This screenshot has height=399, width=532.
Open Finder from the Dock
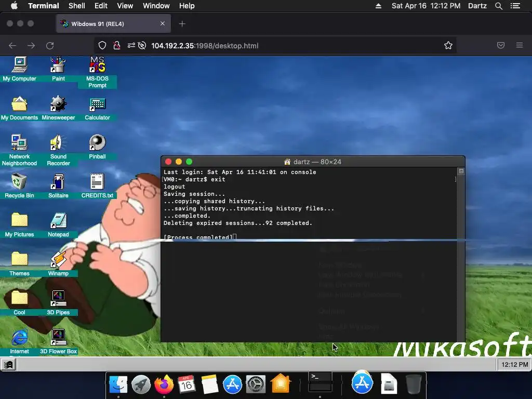(118, 384)
